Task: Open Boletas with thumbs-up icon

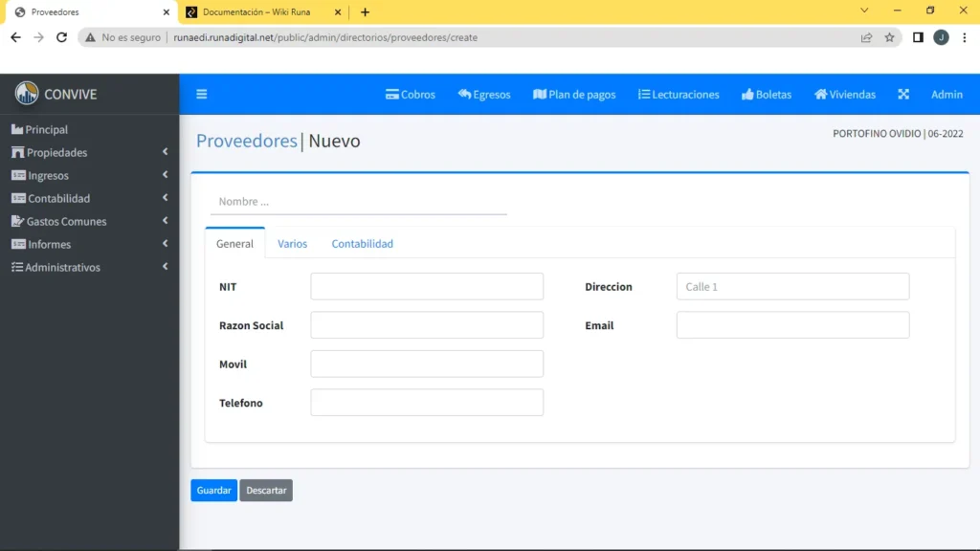Action: click(767, 95)
